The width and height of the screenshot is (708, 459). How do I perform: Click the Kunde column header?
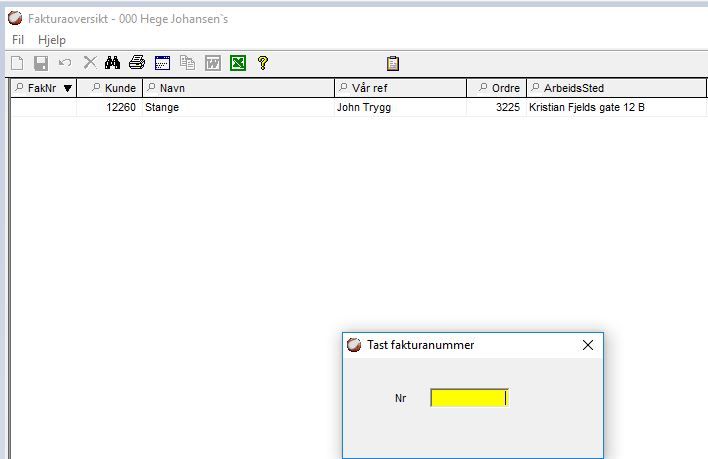tap(110, 88)
